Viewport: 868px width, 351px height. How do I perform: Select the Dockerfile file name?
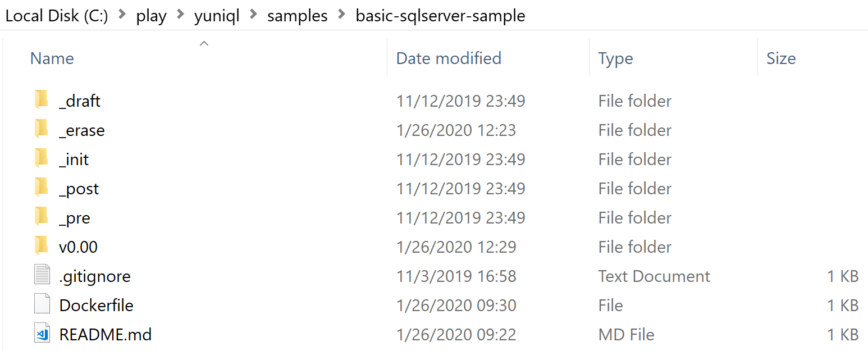[x=96, y=305]
